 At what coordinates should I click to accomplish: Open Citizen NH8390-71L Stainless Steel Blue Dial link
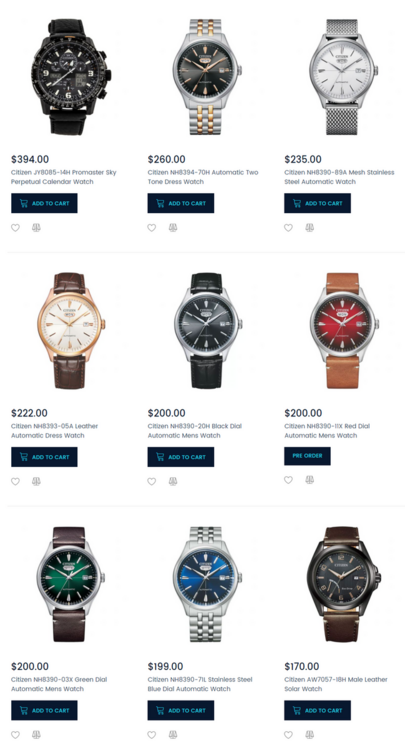(200, 684)
